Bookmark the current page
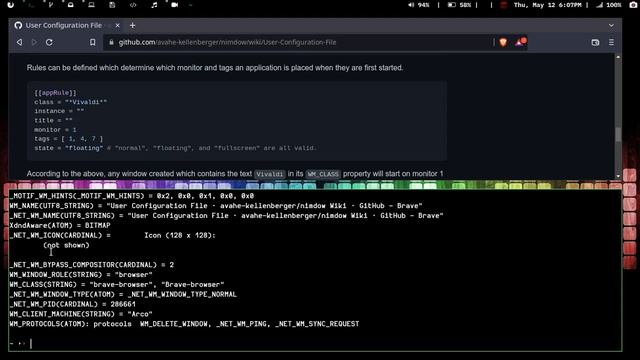This screenshot has width=640, height=360. coord(93,42)
